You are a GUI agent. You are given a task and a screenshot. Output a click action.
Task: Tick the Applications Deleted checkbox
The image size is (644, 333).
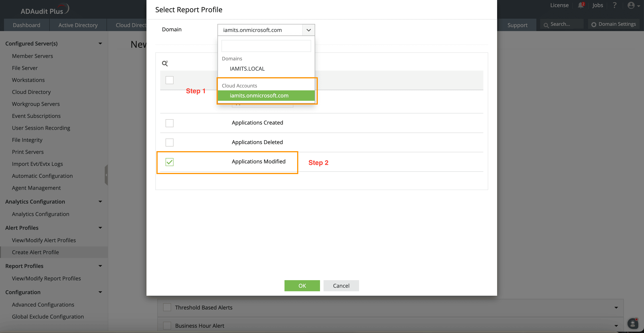[169, 142]
